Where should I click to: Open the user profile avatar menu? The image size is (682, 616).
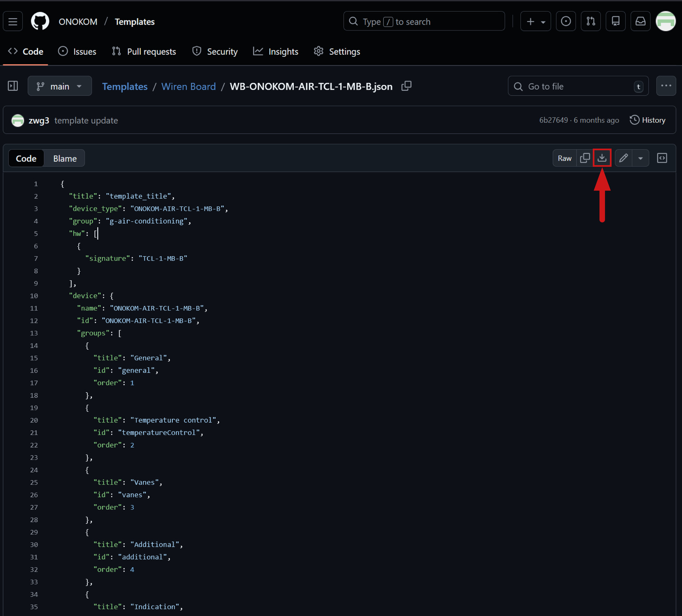(x=666, y=21)
